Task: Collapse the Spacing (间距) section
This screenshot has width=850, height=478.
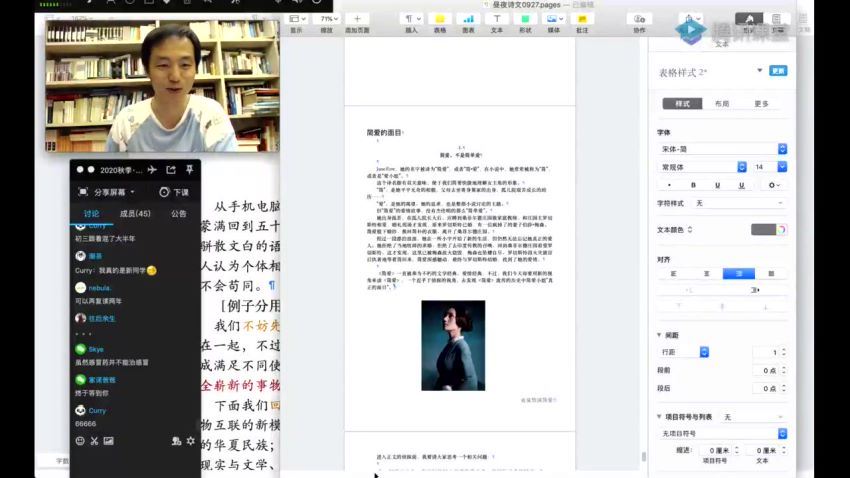Action: tap(659, 335)
